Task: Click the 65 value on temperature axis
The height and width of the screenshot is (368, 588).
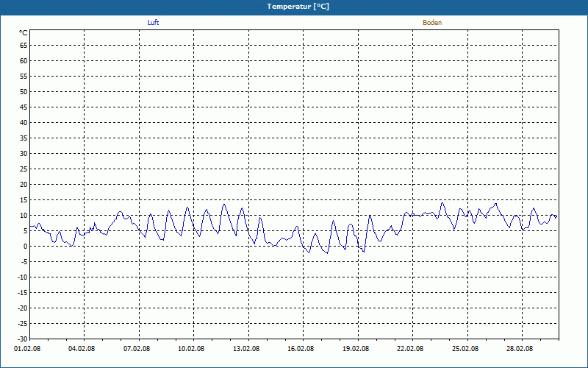Action: coord(24,46)
